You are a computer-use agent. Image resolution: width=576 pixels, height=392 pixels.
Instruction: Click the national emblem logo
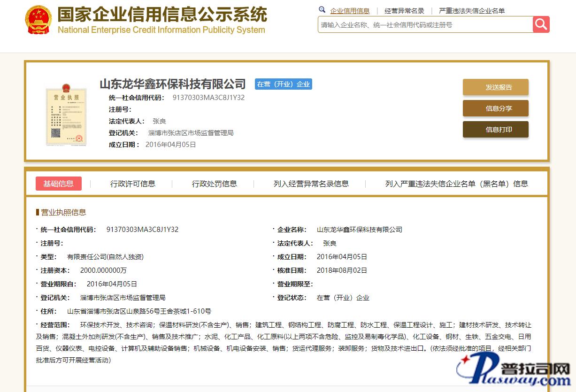pyautogui.click(x=38, y=20)
